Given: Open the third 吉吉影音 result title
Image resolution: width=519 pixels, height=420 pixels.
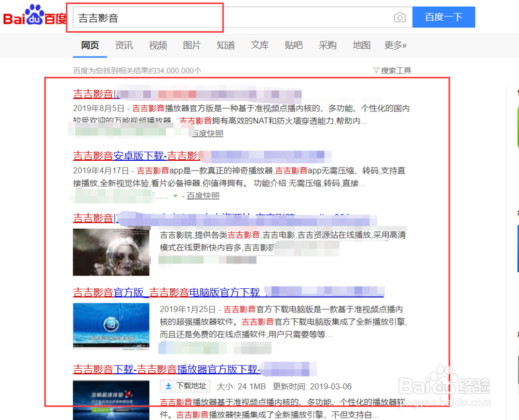Looking at the screenshot, I should click(x=225, y=218).
